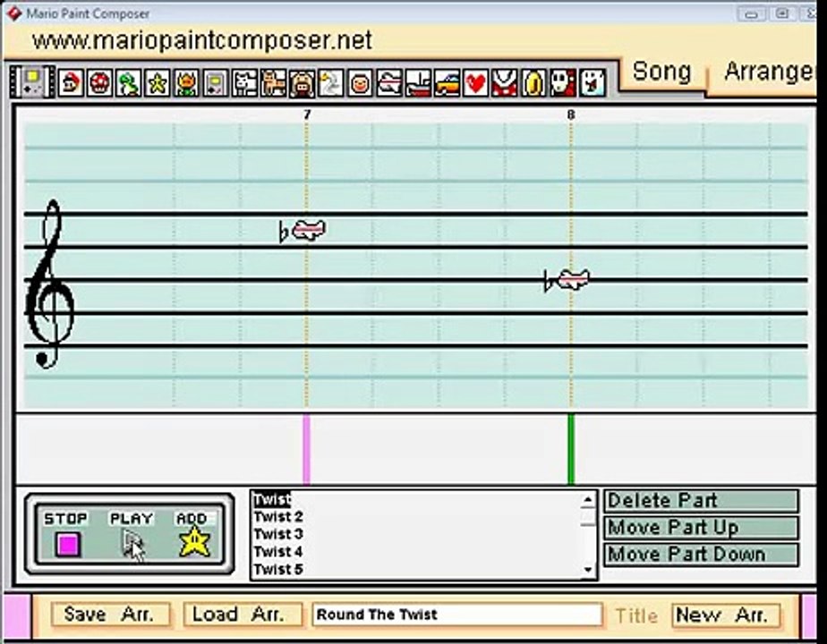
Task: Switch to the Song tab
Action: coord(661,72)
